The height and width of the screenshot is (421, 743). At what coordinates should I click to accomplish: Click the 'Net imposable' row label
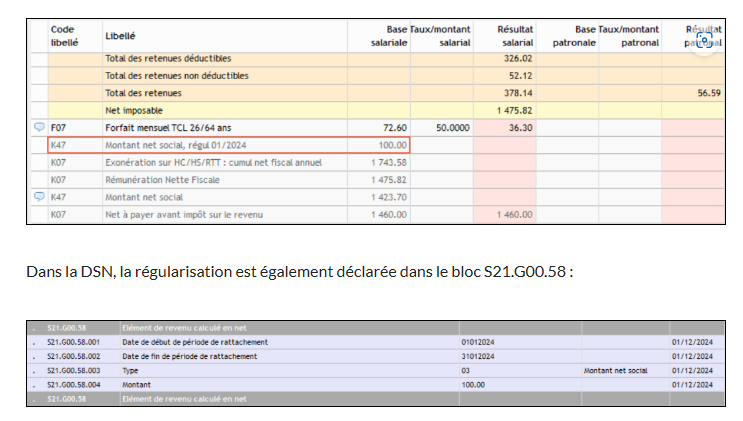pyautogui.click(x=134, y=110)
